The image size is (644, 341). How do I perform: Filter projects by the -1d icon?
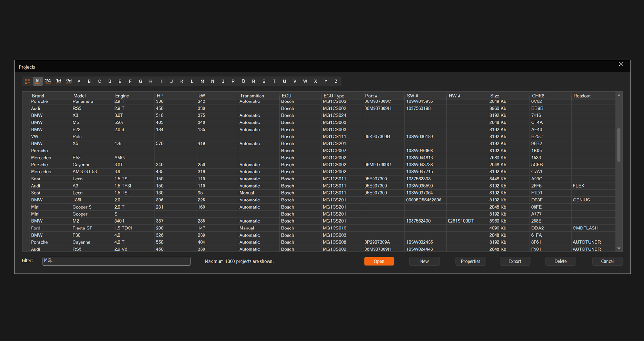(x=58, y=81)
